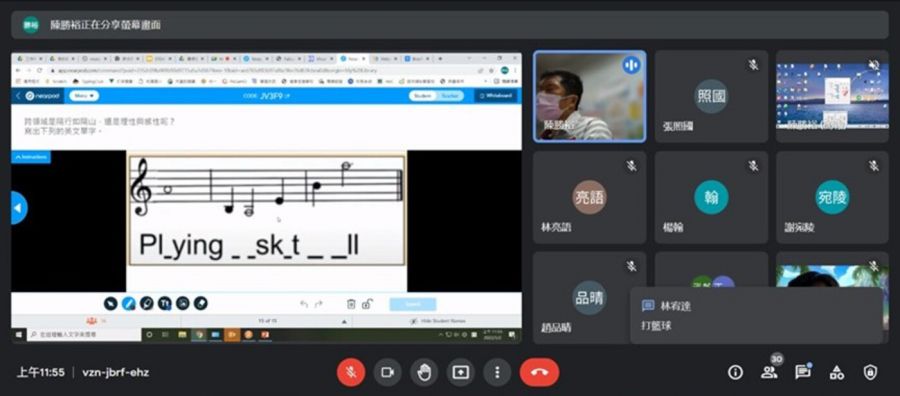Mute the microphone in call controls
Screen dimensions: 900x396
pyautogui.click(x=351, y=372)
